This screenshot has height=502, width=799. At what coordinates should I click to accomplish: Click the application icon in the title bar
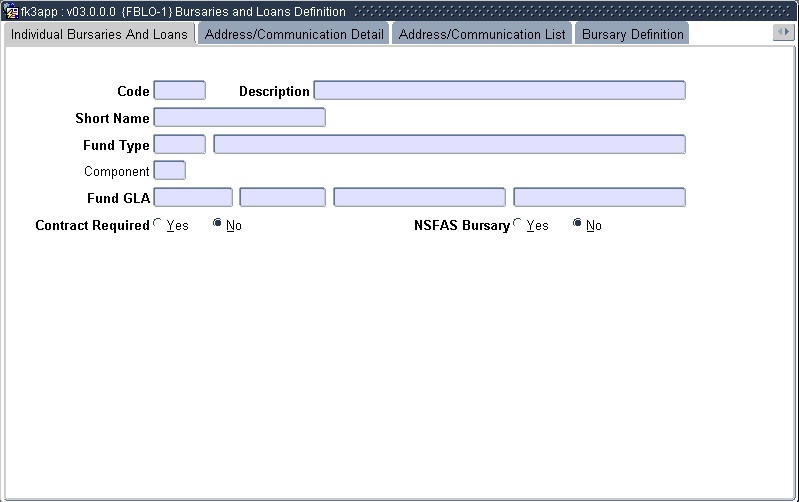tap(11, 11)
